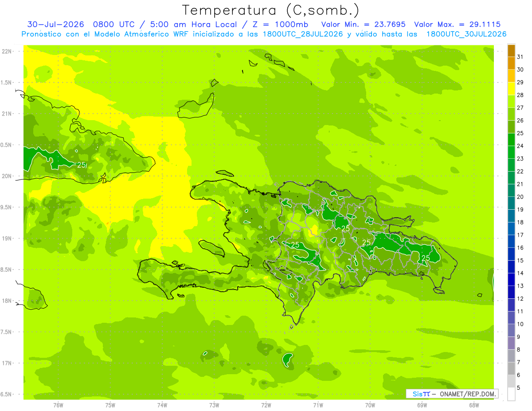Click the colorbar value label "26"
Image resolution: width=532 pixels, height=411 pixels.
pyautogui.click(x=520, y=120)
